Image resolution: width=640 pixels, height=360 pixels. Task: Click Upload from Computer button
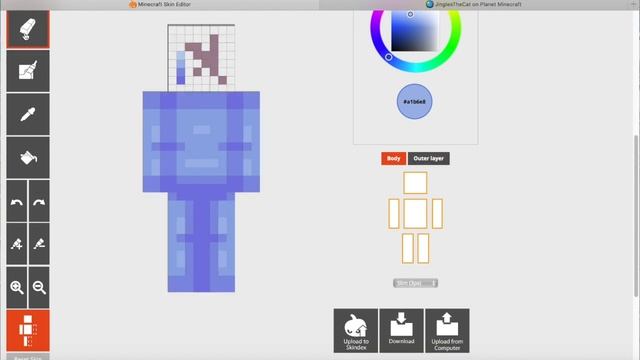click(447, 331)
